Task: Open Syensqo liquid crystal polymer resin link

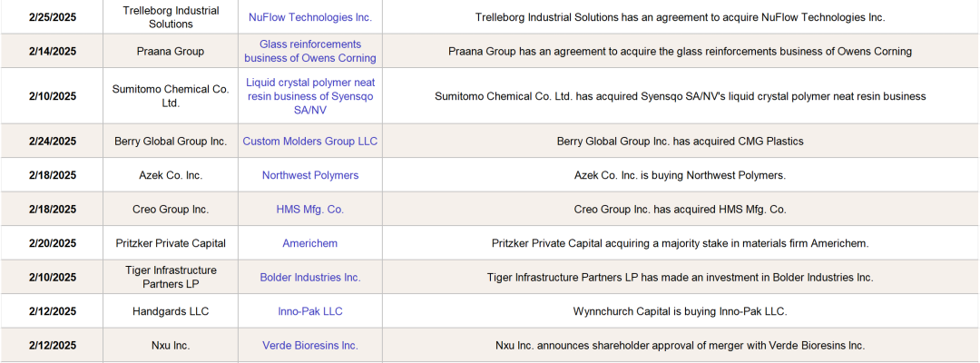Action: 309,95
